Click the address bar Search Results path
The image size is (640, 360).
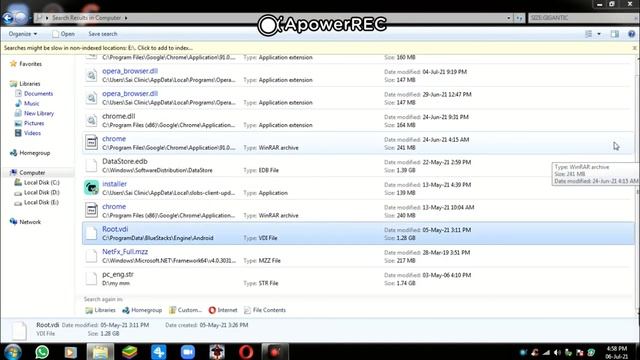click(86, 18)
